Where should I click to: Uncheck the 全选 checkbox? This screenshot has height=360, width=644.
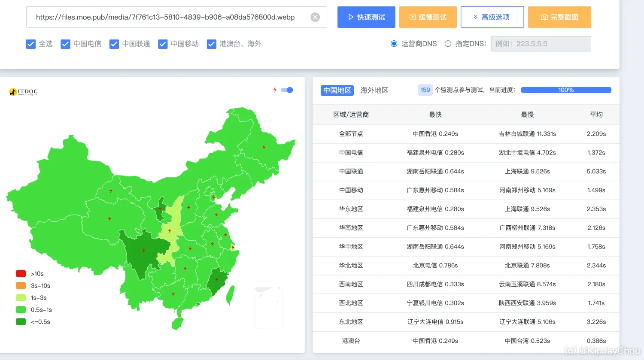pyautogui.click(x=31, y=44)
